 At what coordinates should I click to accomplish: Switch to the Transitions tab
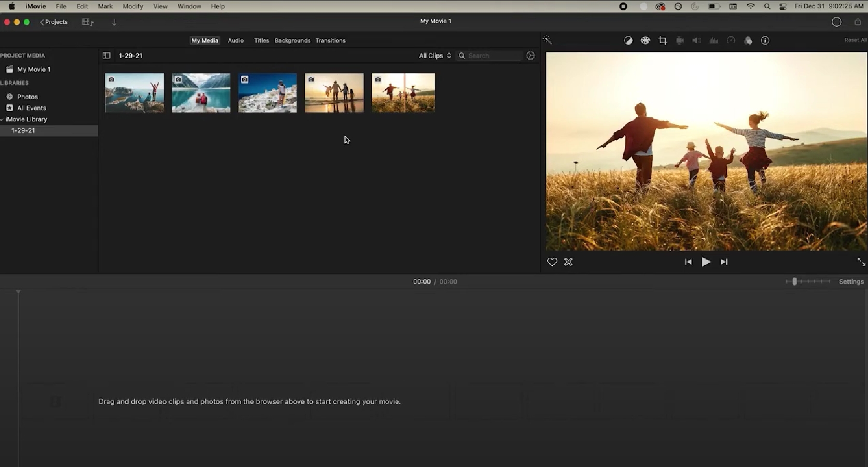330,40
